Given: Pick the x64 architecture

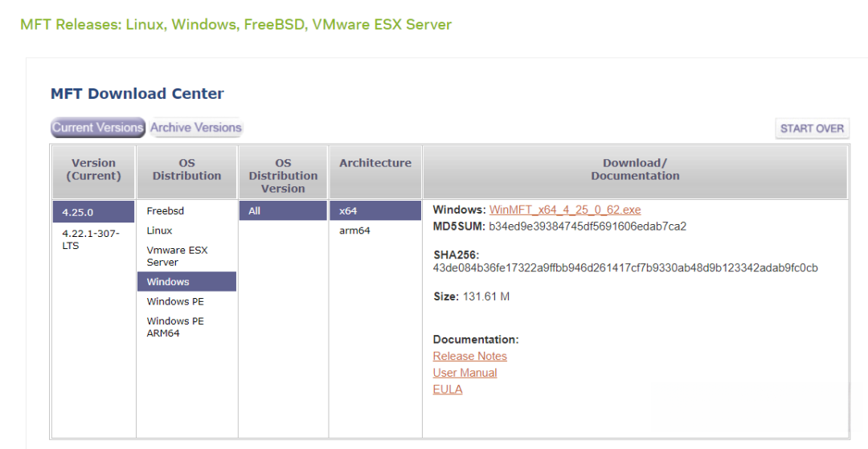Looking at the screenshot, I should tap(375, 210).
